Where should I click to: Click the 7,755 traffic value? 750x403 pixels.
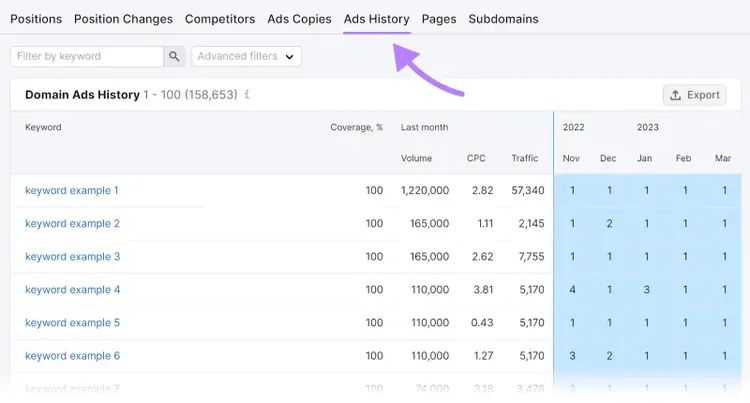click(x=531, y=256)
